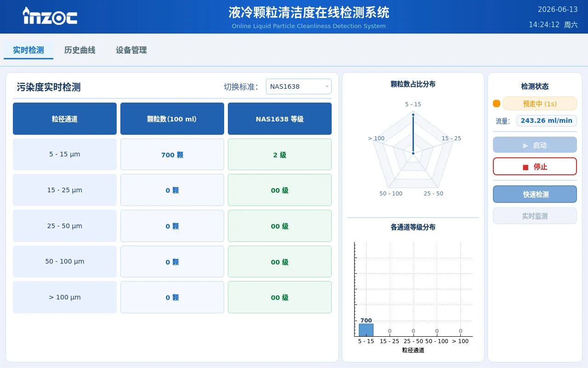The image size is (588, 368).
Task: Click the 周六 weekday label
Action: [x=571, y=25]
